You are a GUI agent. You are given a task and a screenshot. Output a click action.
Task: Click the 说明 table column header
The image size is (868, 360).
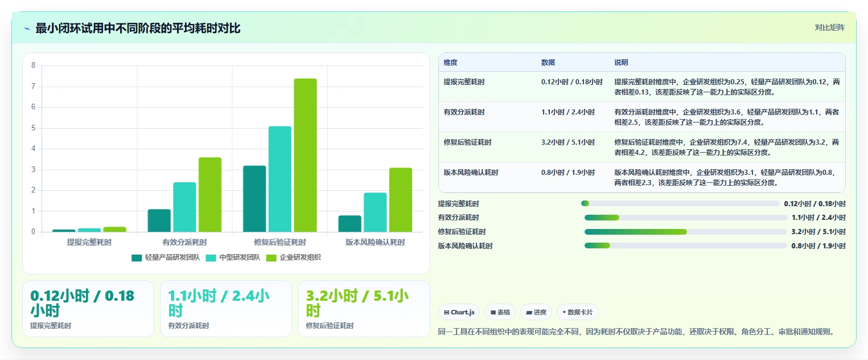point(621,63)
